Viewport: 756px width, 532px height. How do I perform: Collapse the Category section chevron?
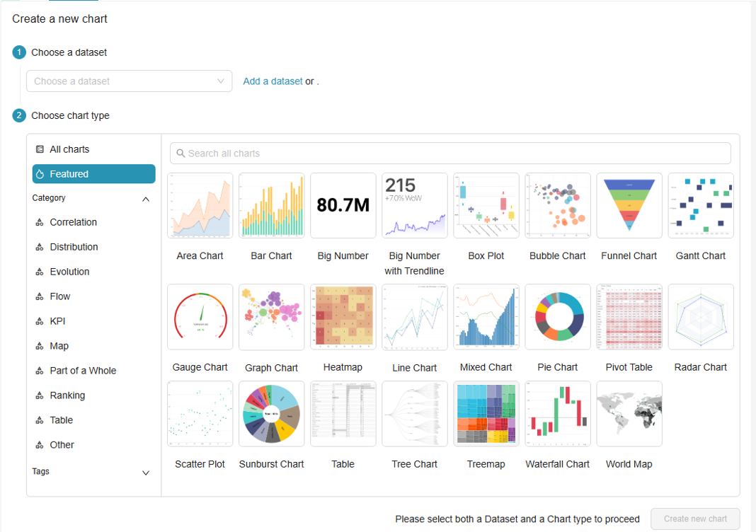146,199
